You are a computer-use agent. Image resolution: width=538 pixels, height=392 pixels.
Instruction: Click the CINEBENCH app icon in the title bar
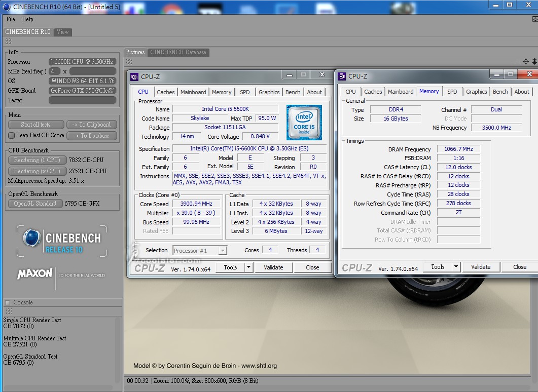[7, 7]
